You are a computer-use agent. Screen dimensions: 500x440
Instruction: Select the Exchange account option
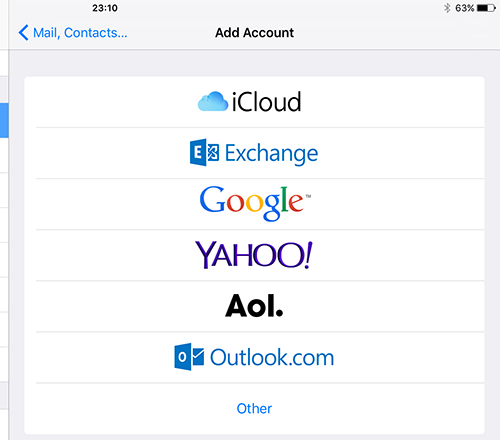click(x=254, y=153)
